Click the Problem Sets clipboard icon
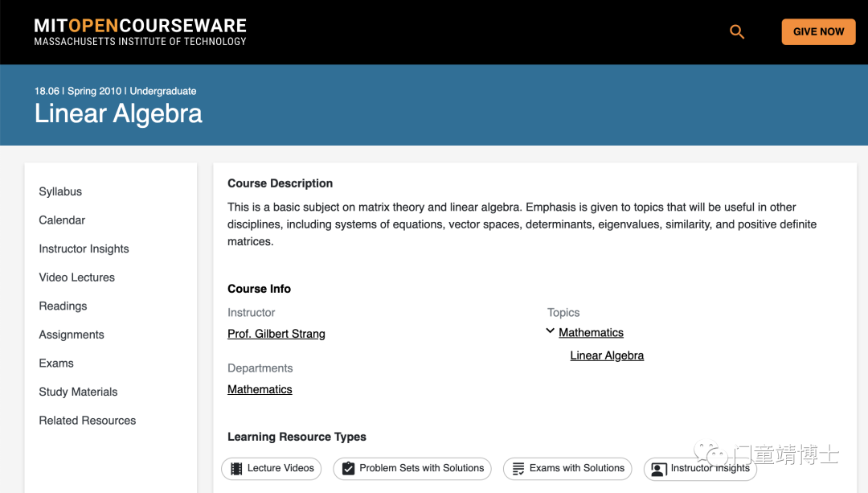 pyautogui.click(x=348, y=469)
